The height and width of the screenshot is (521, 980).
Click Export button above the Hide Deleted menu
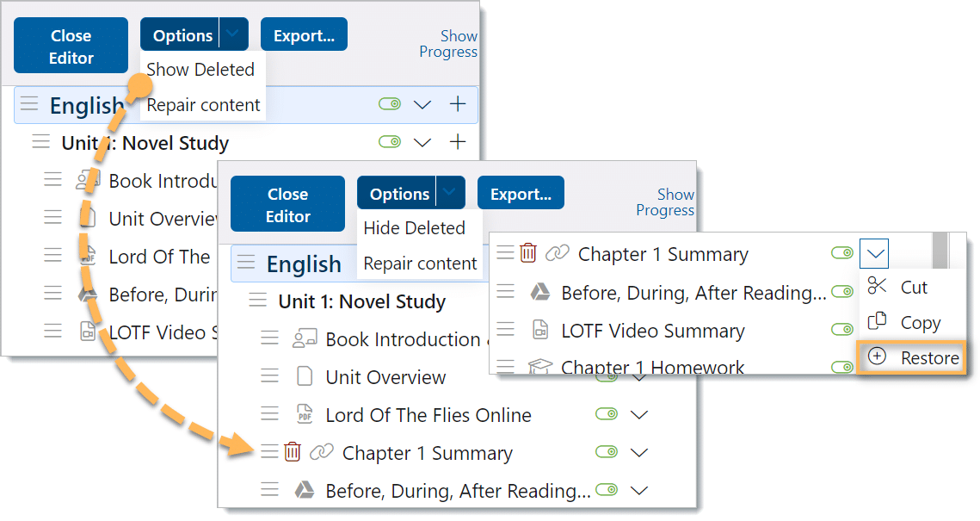click(520, 194)
